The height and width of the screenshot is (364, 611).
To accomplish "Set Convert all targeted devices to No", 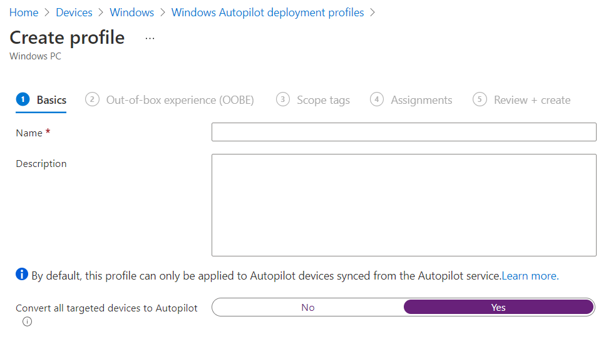I will pos(308,307).
